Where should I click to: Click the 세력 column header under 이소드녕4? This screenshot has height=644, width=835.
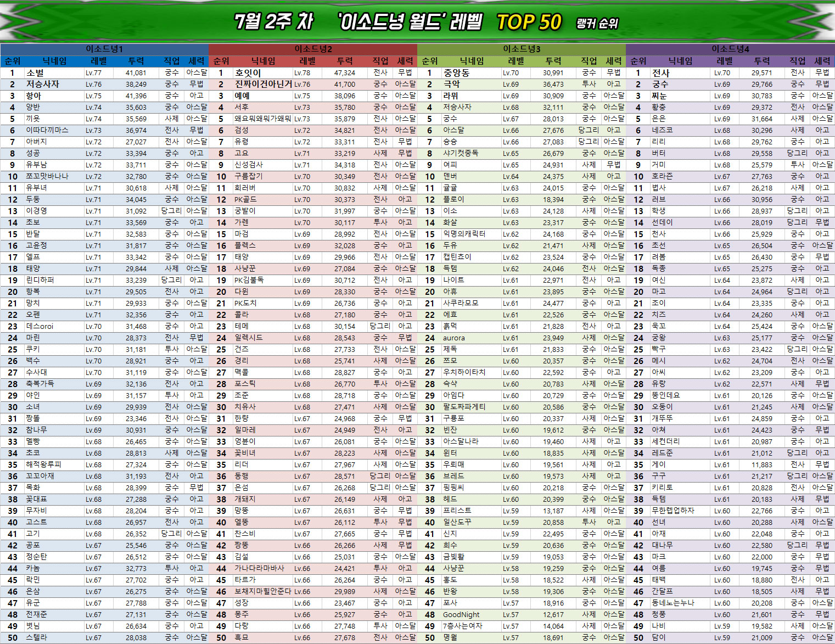[x=822, y=61]
